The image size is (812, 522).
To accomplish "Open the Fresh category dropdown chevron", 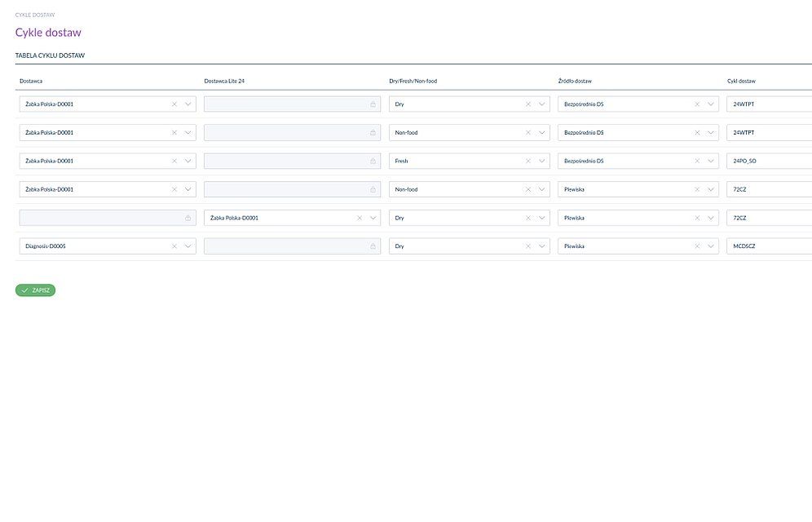I will tap(541, 161).
